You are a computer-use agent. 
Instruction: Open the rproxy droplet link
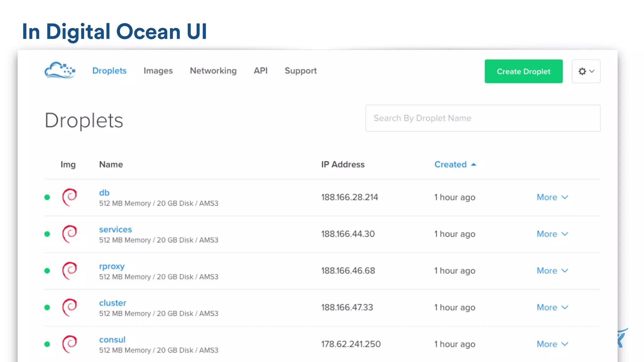click(x=112, y=266)
